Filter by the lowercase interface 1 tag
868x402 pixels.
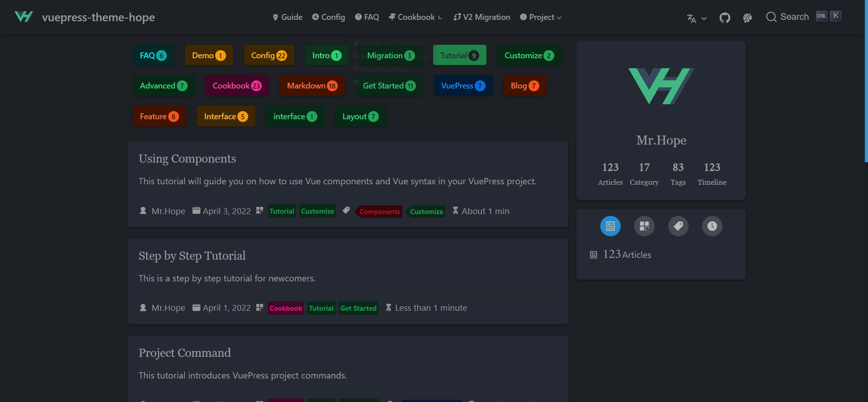pyautogui.click(x=295, y=117)
